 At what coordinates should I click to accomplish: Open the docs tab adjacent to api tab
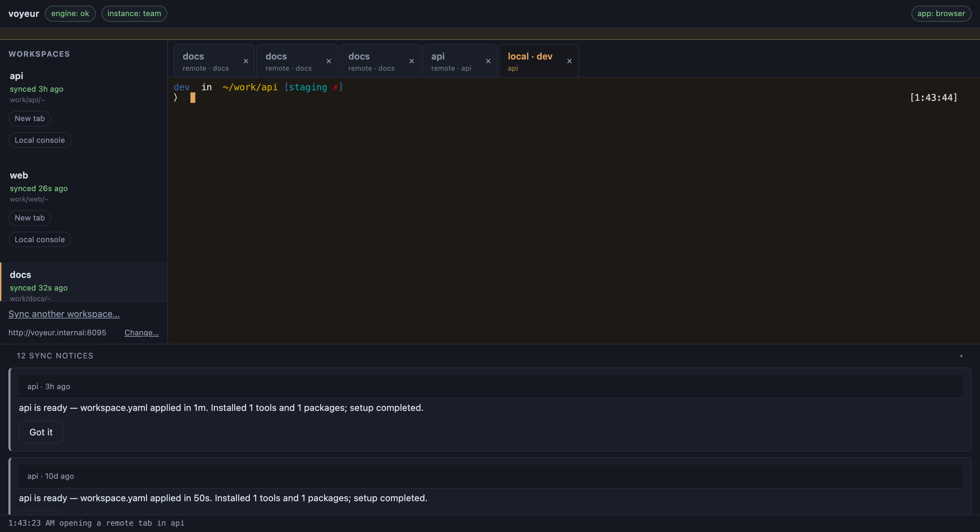[x=380, y=61]
